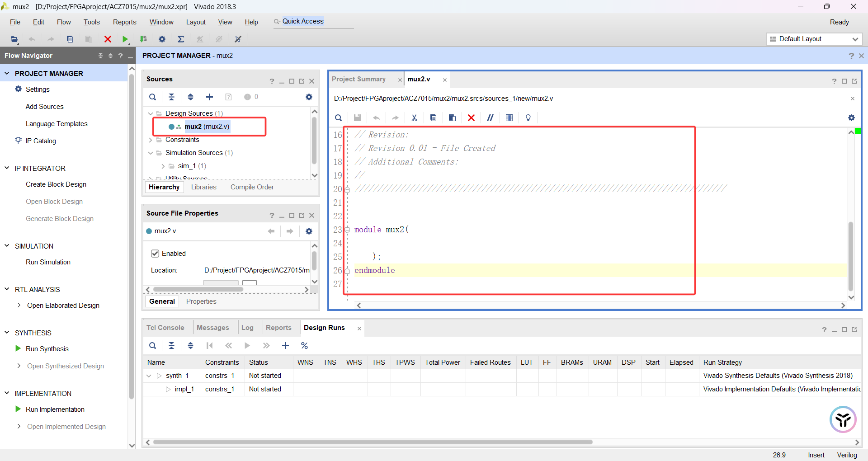
Task: Click the language templates lightbulb icon
Action: click(528, 118)
